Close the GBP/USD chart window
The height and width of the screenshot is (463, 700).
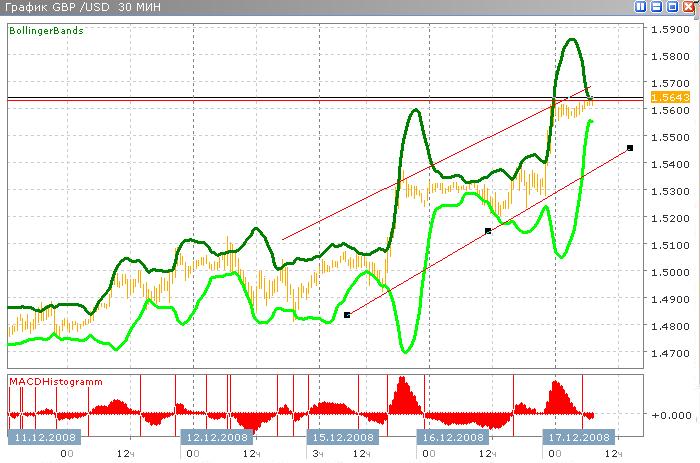tap(689, 7)
